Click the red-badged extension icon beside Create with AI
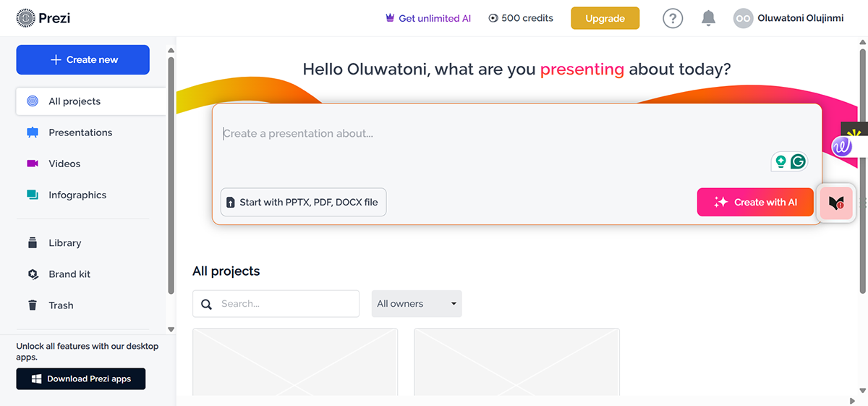The width and height of the screenshot is (868, 406). click(835, 203)
